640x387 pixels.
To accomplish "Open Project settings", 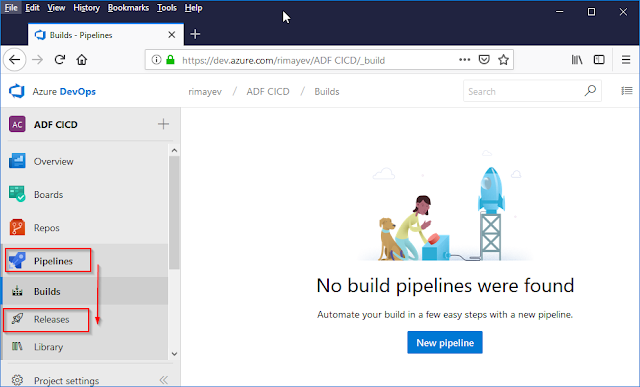I will click(66, 380).
